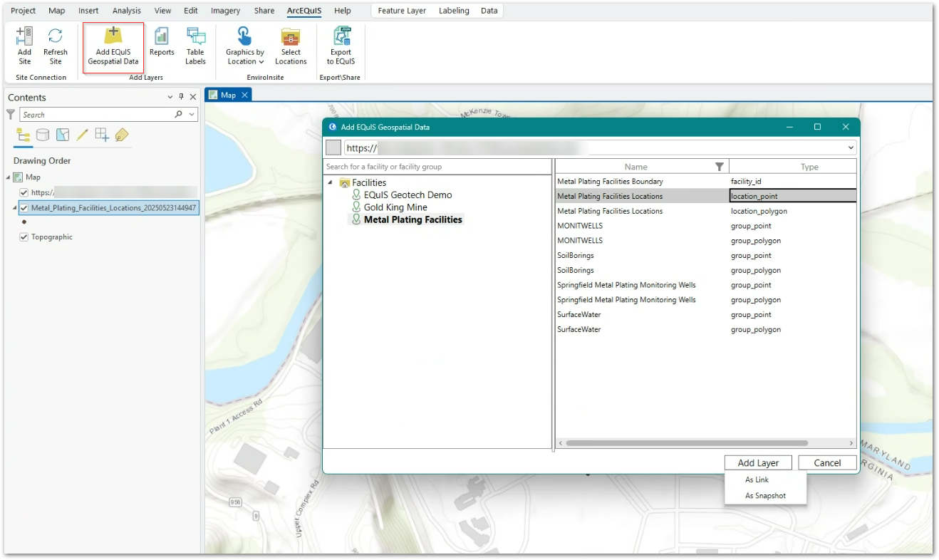Click the facility search input field
The image size is (939, 560).
pyautogui.click(x=437, y=167)
